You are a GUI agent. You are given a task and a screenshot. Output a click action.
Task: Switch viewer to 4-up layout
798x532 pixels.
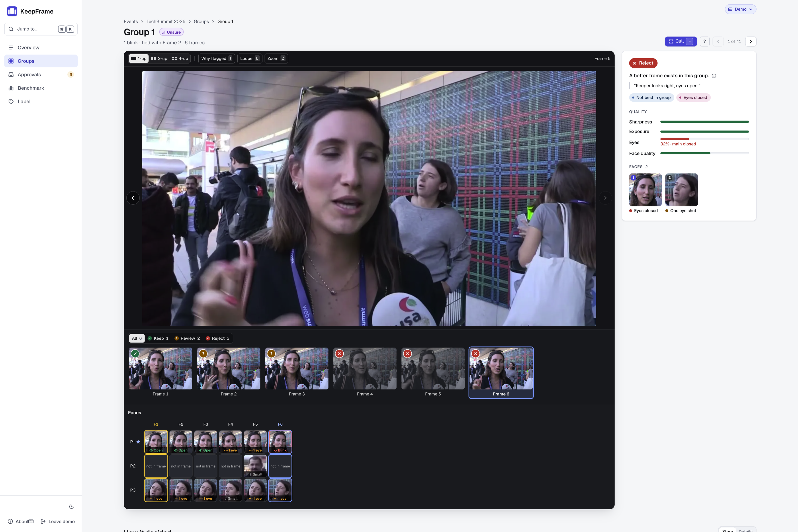click(180, 58)
